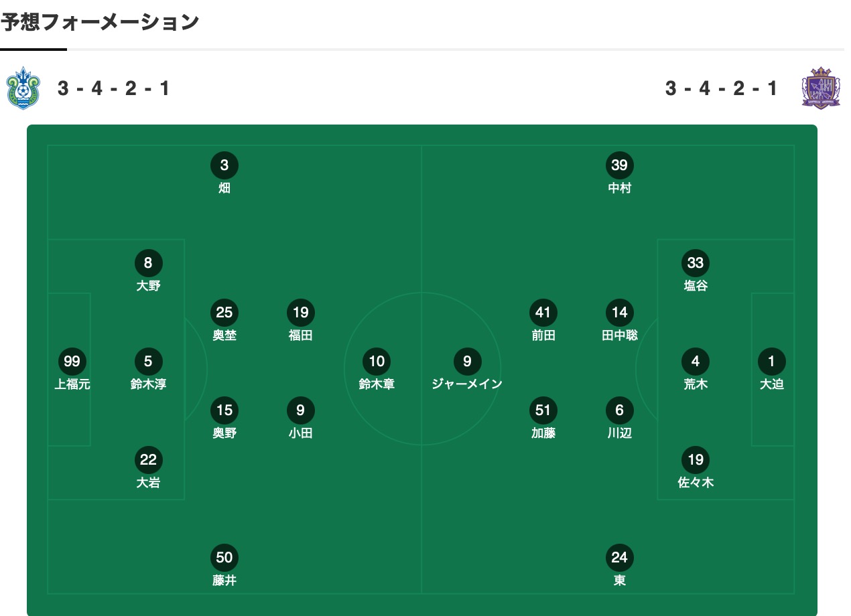851x616 pixels.
Task: Select player number 22 大岩
Action: pyautogui.click(x=148, y=459)
